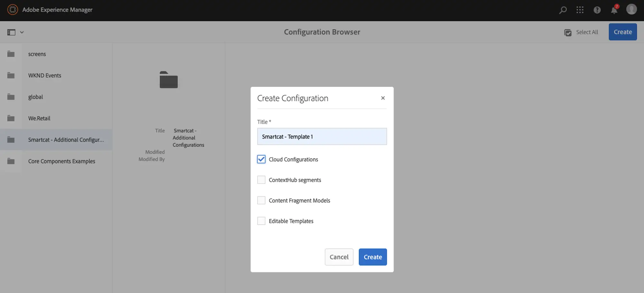The width and height of the screenshot is (644, 293).
Task: Click the Select All checkmark icon
Action: click(x=568, y=32)
